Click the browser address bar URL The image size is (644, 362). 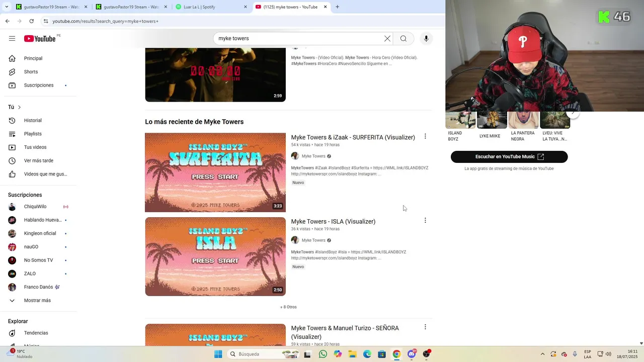click(105, 21)
